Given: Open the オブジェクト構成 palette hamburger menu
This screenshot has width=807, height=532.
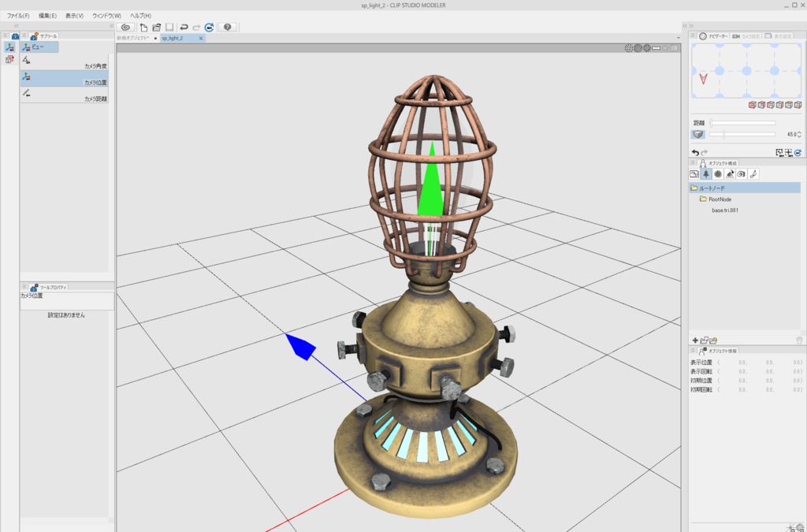Looking at the screenshot, I should point(694,163).
